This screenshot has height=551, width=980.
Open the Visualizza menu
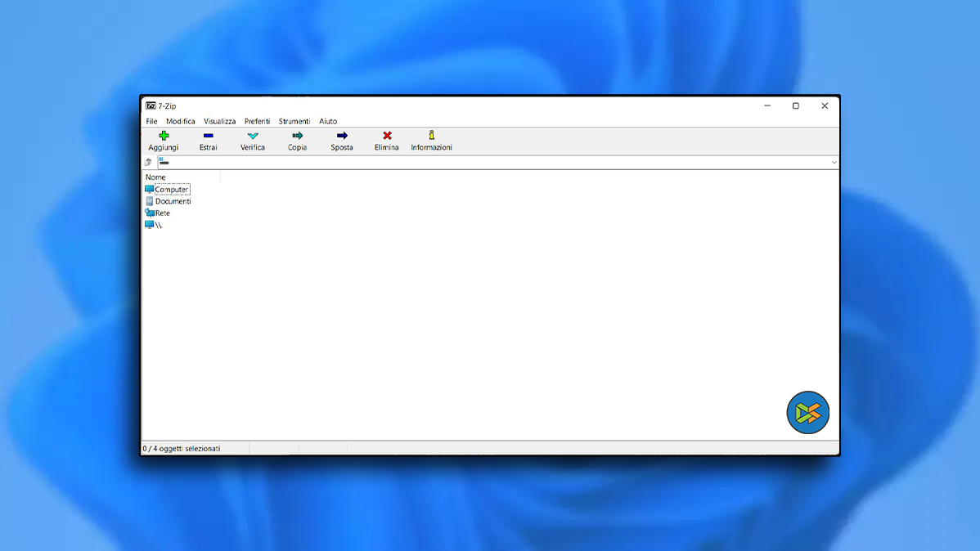219,121
